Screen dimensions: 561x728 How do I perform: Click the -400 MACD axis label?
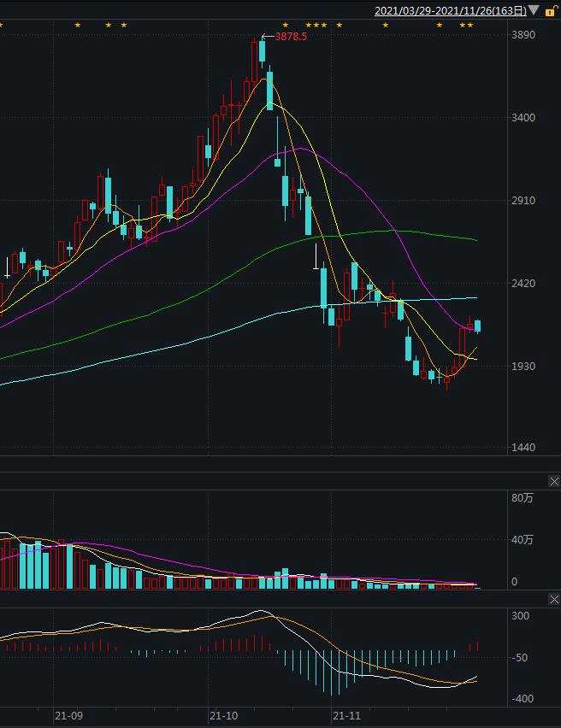click(x=522, y=699)
